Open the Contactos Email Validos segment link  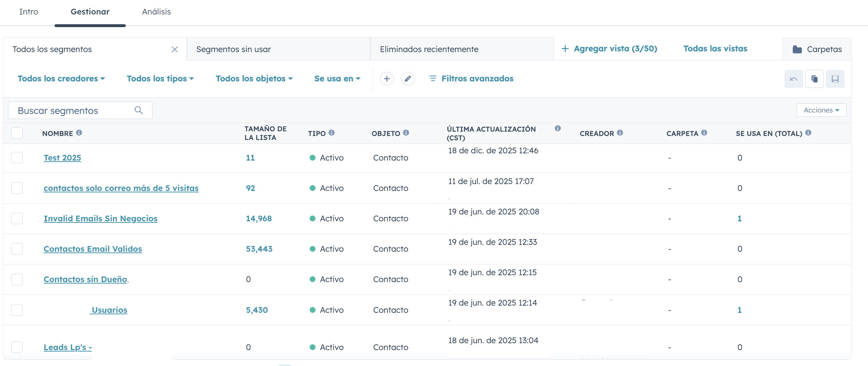coord(93,249)
